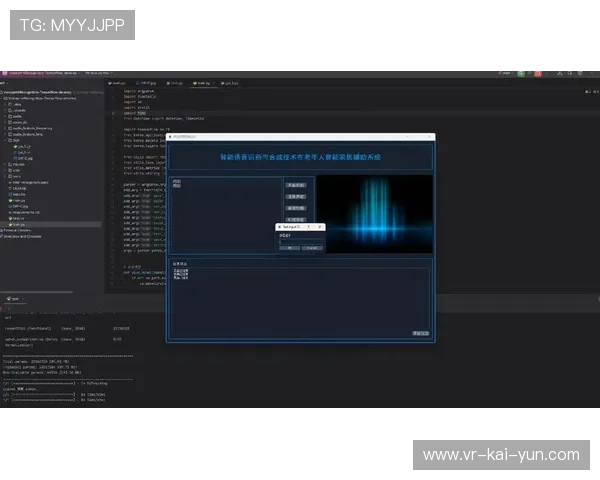Click the text input field in dialog
This screenshot has width=600, height=480.
(x=300, y=240)
